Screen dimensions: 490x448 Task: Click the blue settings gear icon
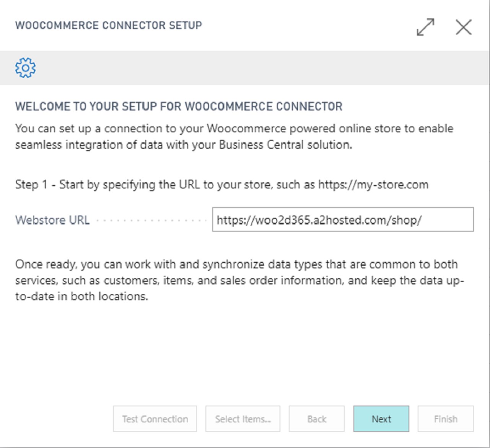(25, 68)
